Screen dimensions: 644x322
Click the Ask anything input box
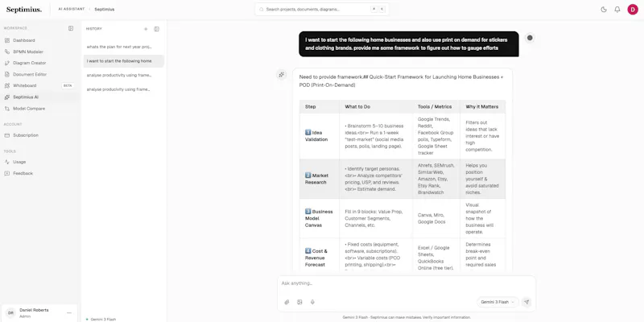click(406, 283)
